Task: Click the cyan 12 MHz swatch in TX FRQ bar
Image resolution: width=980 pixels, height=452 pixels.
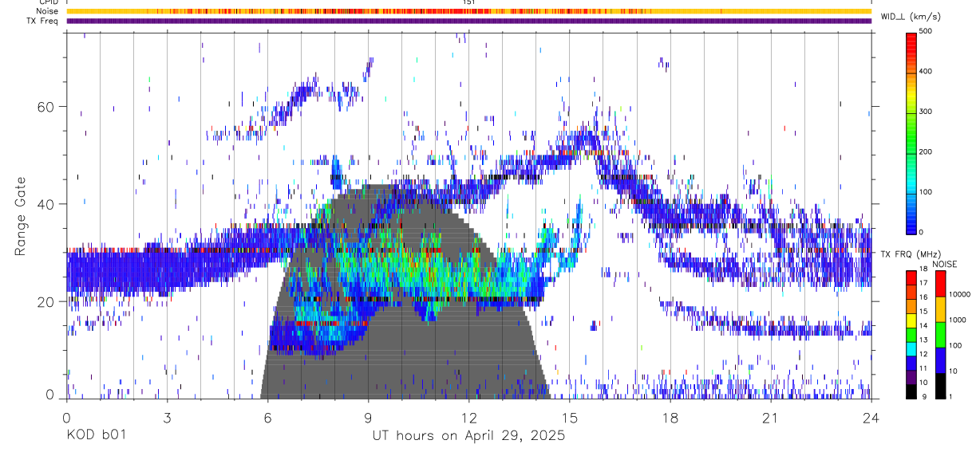Action: click(x=911, y=349)
